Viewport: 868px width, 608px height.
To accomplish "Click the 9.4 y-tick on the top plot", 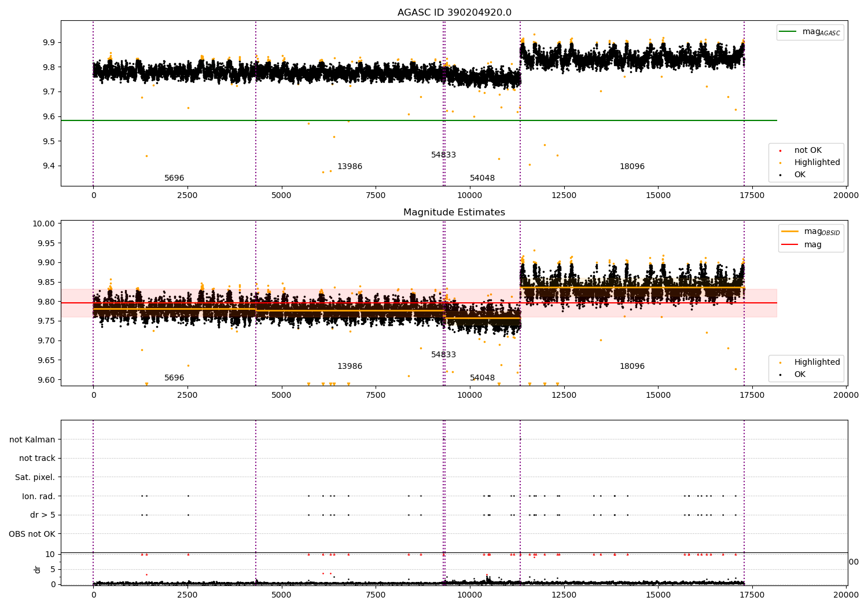I will 48,166.
